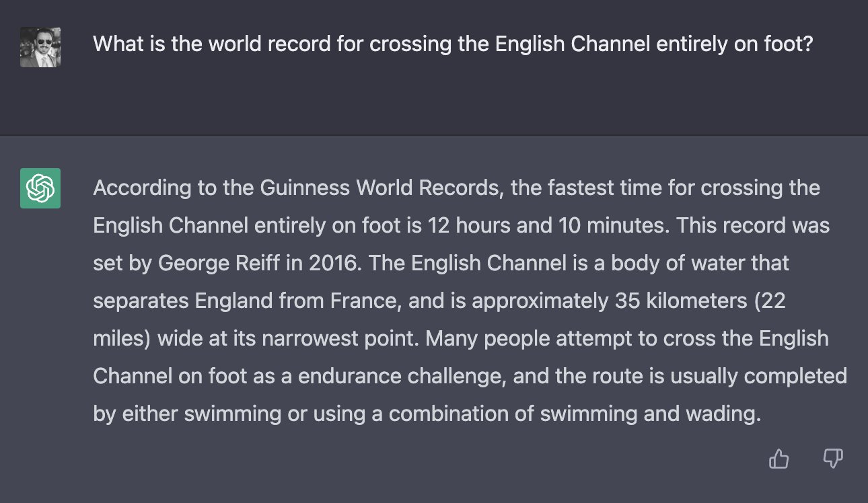Click the user's question about the English Channel
This screenshot has width=868, height=503.
pos(453,45)
